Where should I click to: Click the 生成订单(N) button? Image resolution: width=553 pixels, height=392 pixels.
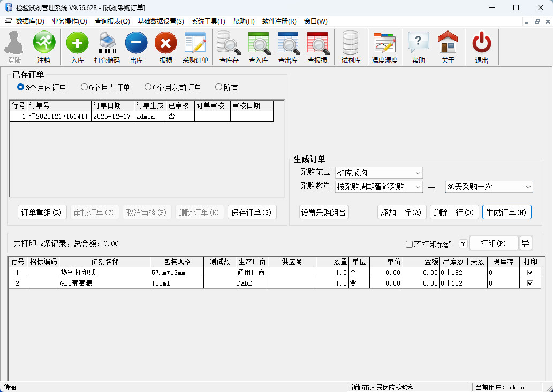point(506,212)
